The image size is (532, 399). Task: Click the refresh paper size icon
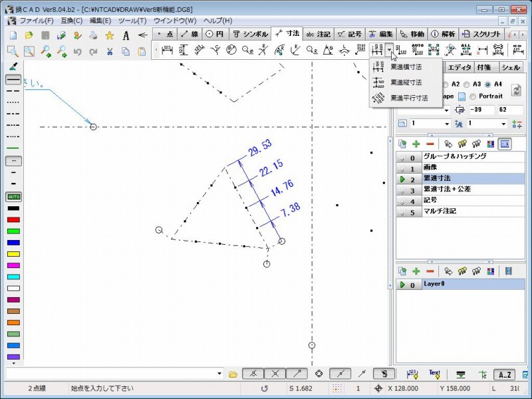click(x=516, y=90)
